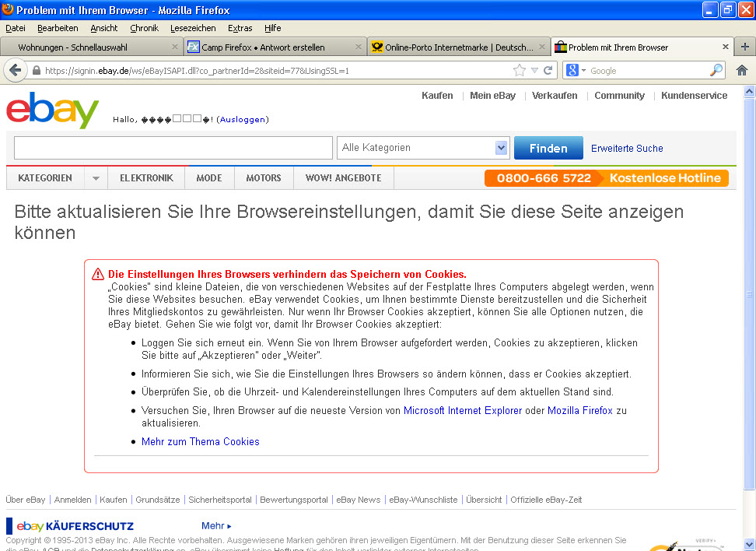This screenshot has height=551, width=756.
Task: Open the Mehr zum Thema Cookies link
Action: coord(201,441)
